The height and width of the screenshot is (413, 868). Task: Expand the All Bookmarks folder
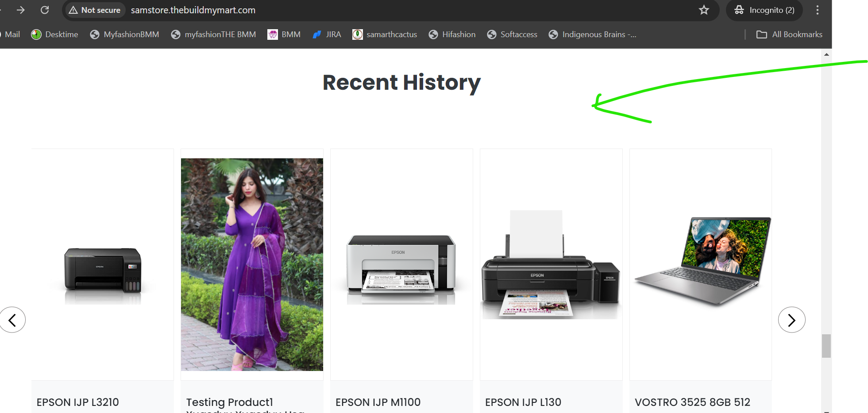click(789, 34)
